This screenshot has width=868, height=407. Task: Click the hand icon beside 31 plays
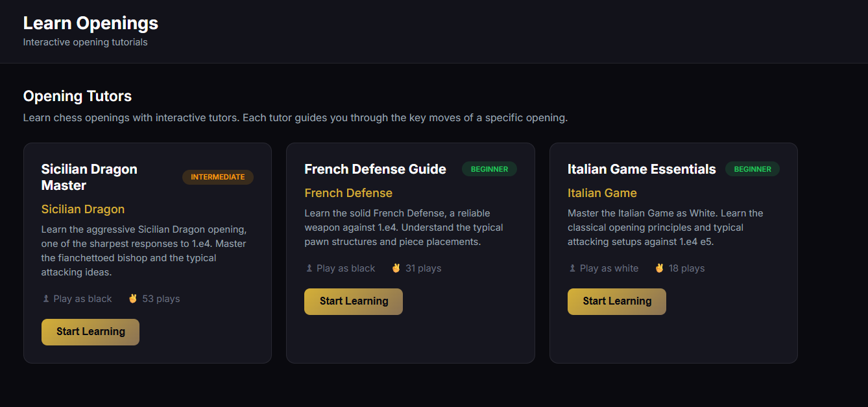pyautogui.click(x=396, y=268)
